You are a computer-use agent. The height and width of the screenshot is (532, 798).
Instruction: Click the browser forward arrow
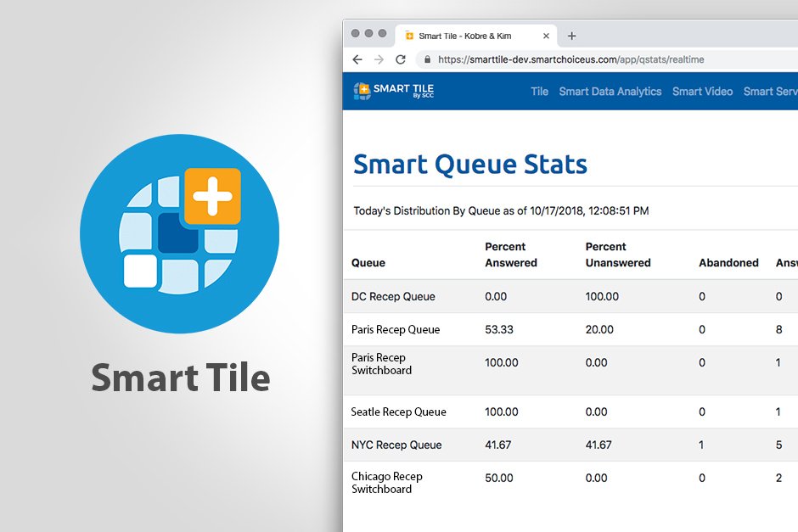point(379,59)
